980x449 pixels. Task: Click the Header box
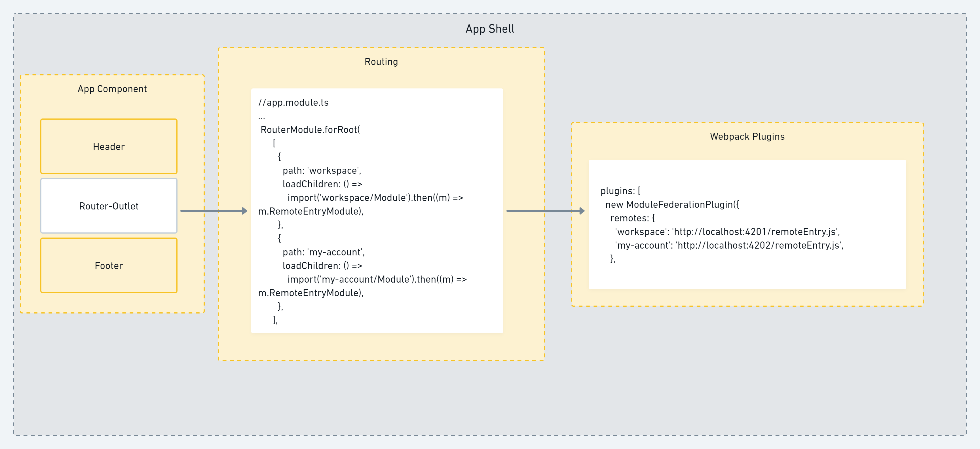pyautogui.click(x=109, y=146)
